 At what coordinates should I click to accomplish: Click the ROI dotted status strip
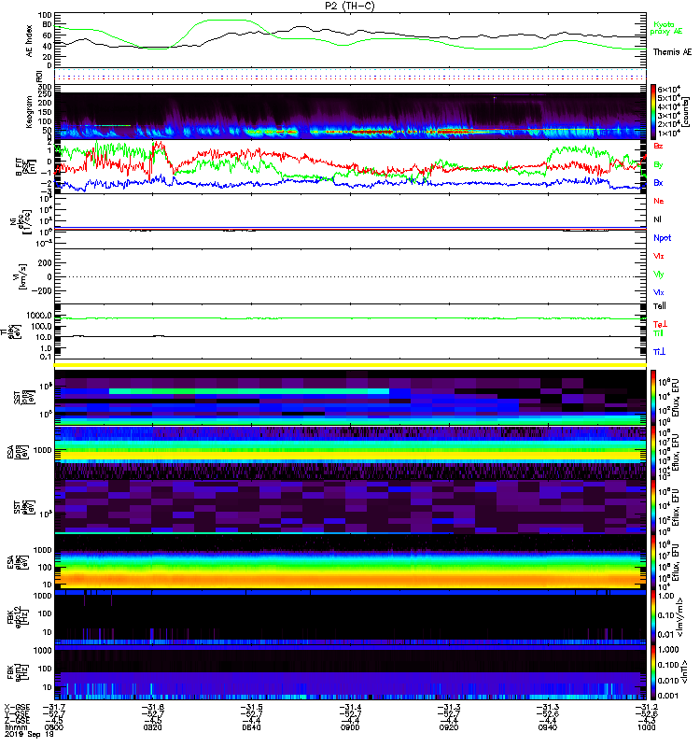point(351,75)
